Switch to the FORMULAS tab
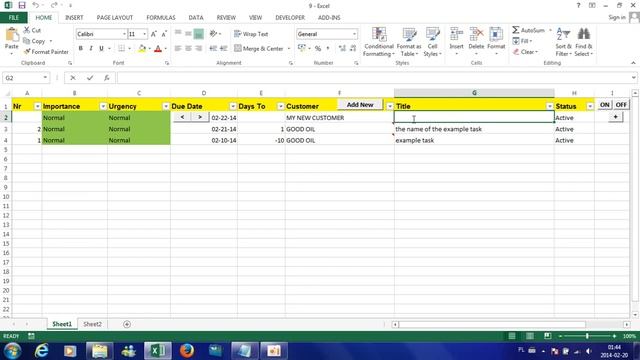 [161, 18]
